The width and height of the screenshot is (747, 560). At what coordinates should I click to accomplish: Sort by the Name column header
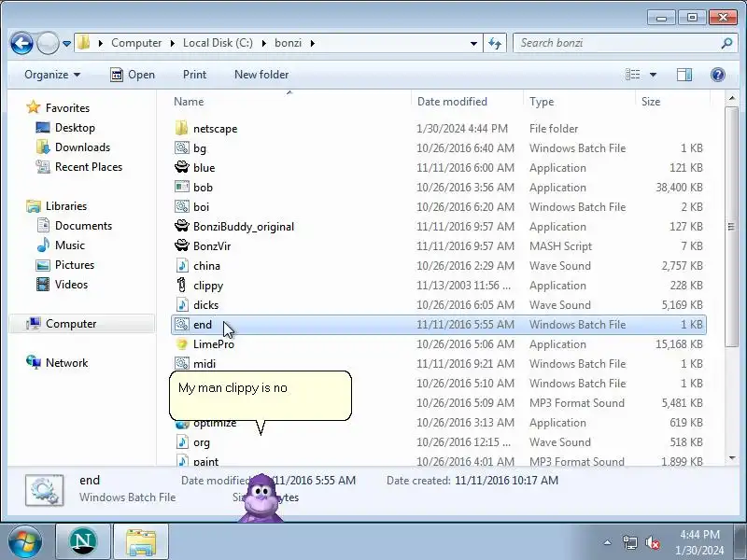coord(289,102)
